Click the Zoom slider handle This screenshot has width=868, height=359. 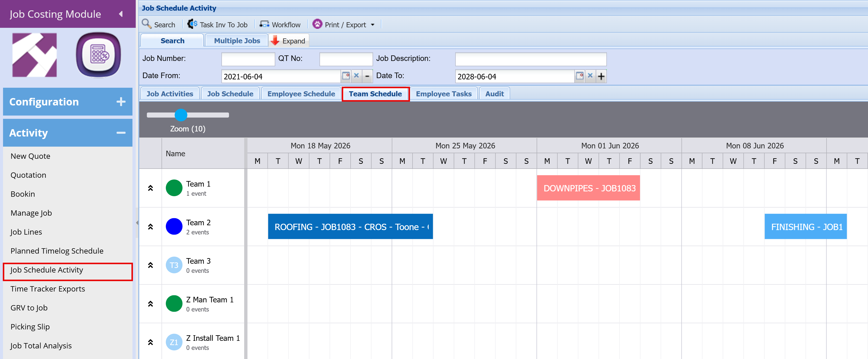[181, 115]
